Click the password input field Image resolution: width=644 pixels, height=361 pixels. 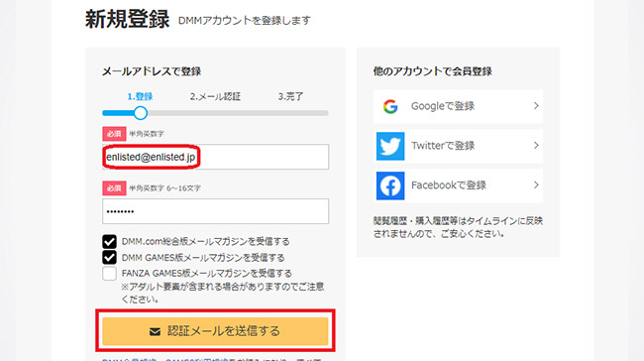[x=215, y=211]
